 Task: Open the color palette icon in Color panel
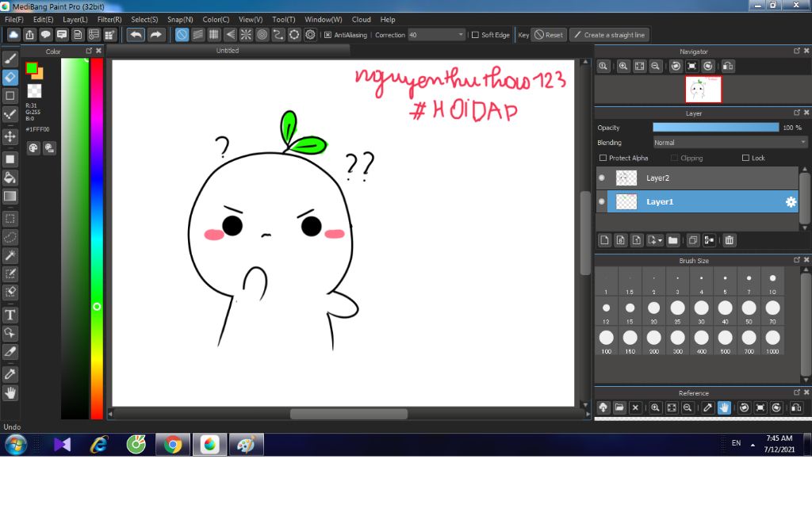click(x=33, y=148)
